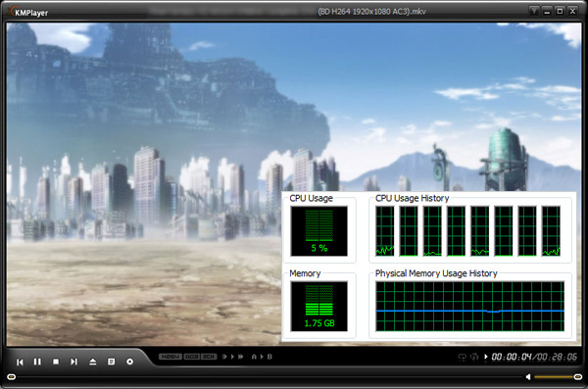Screen dimensions: 588x389
Task: Click the H264 video codec indicator
Action: (x=171, y=357)
